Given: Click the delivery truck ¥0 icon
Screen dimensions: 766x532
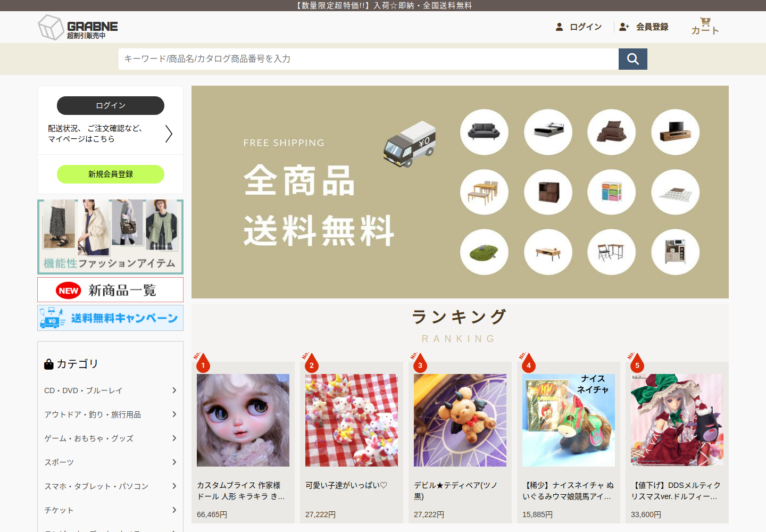Looking at the screenshot, I should click(410, 144).
